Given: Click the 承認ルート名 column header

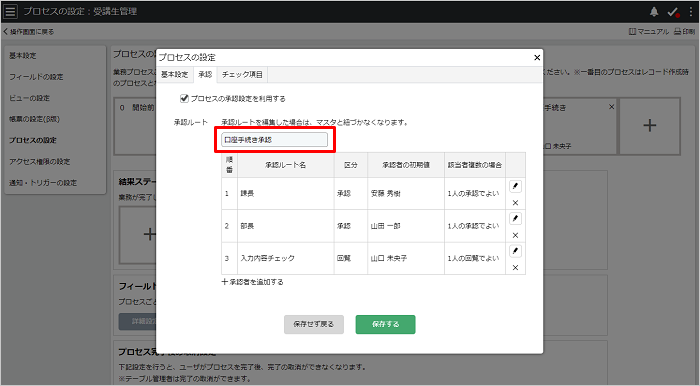Looking at the screenshot, I should [x=286, y=165].
